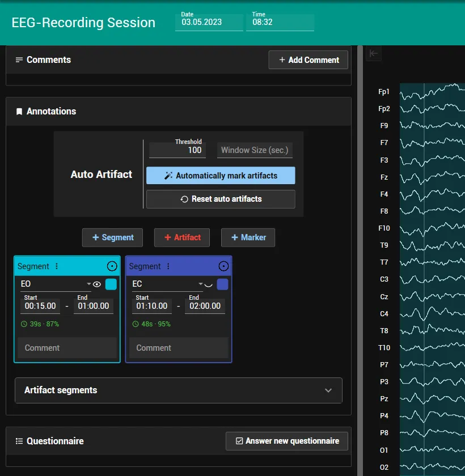Add a new Marker annotation
The height and width of the screenshot is (476, 465).
(x=248, y=237)
